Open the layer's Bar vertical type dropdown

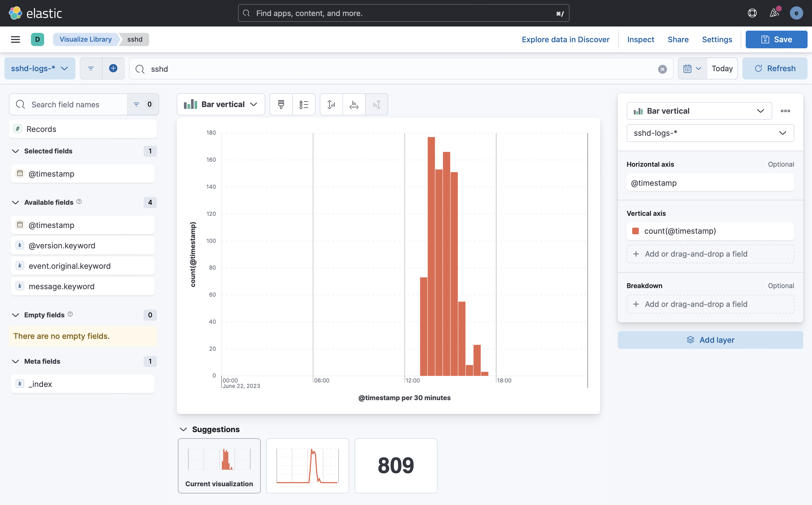(x=699, y=111)
